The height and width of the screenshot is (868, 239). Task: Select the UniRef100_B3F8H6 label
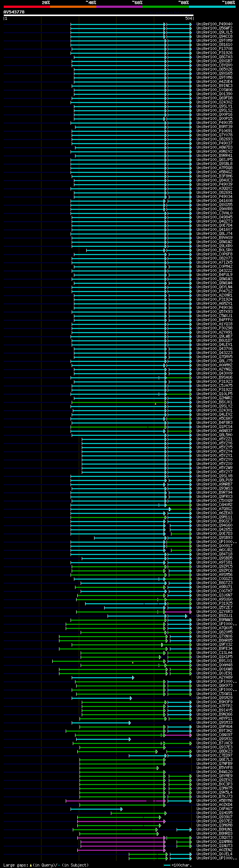click(214, 176)
